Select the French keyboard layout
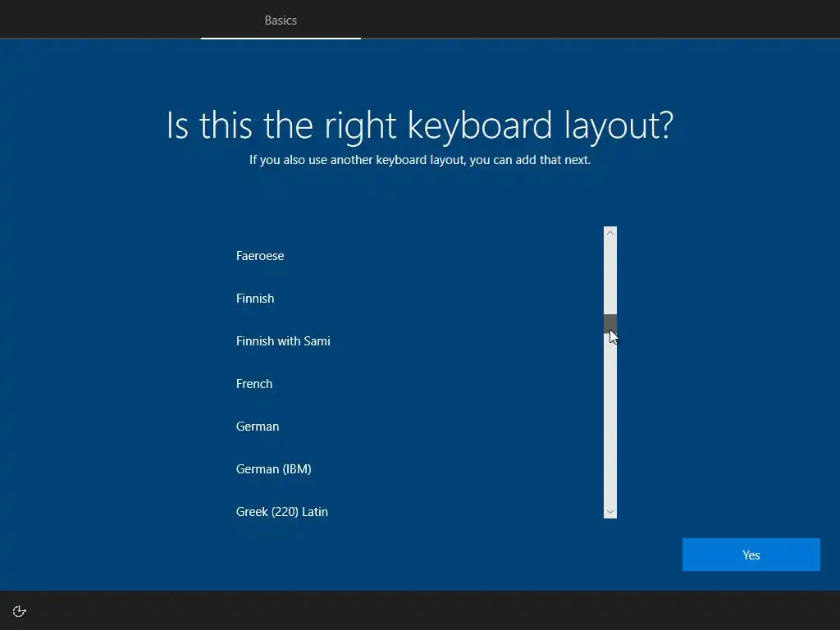This screenshot has width=840, height=630. [413, 384]
